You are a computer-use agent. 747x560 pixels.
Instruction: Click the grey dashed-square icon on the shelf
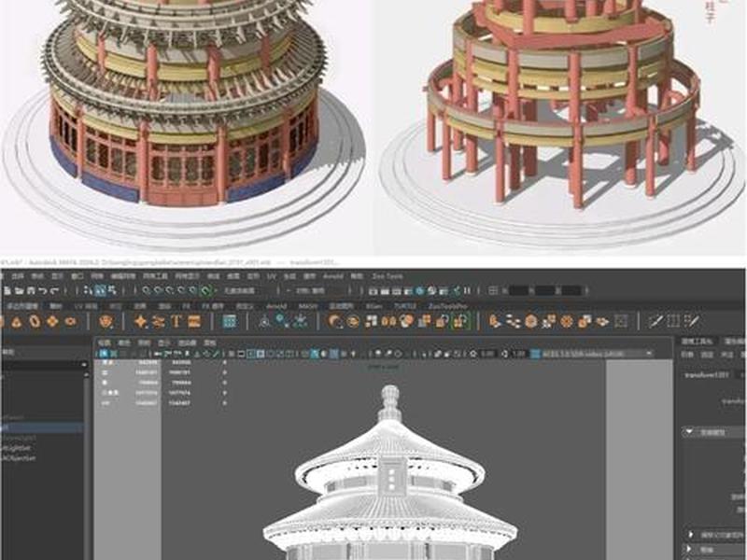621,322
